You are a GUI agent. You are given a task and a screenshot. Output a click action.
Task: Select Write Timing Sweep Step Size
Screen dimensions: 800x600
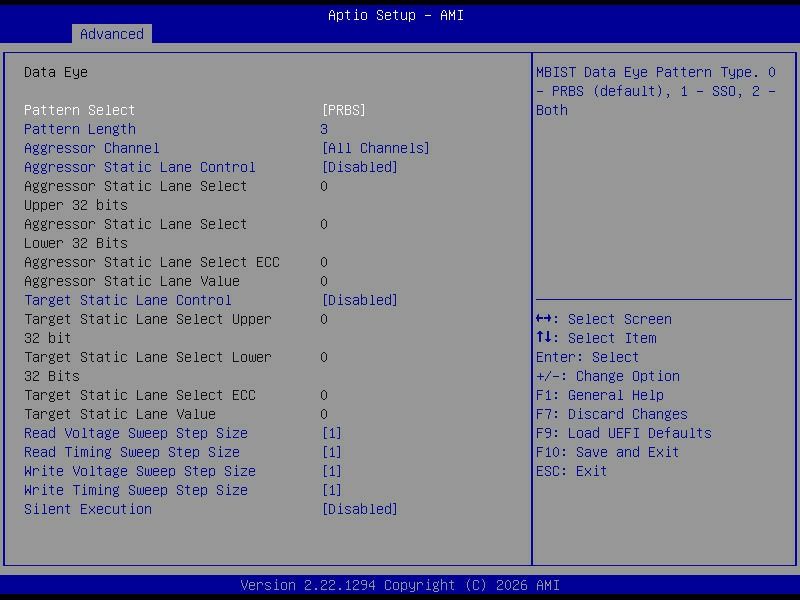pos(136,490)
